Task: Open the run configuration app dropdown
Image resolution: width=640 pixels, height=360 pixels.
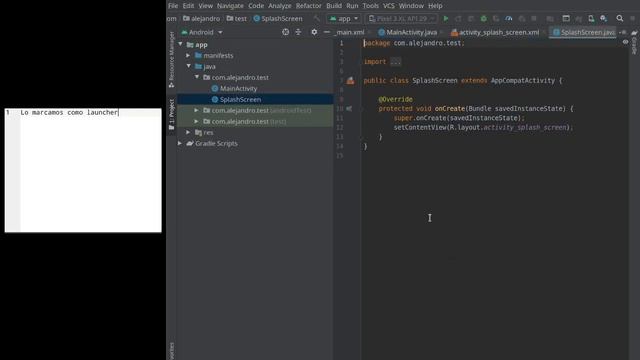Action: click(x=344, y=18)
